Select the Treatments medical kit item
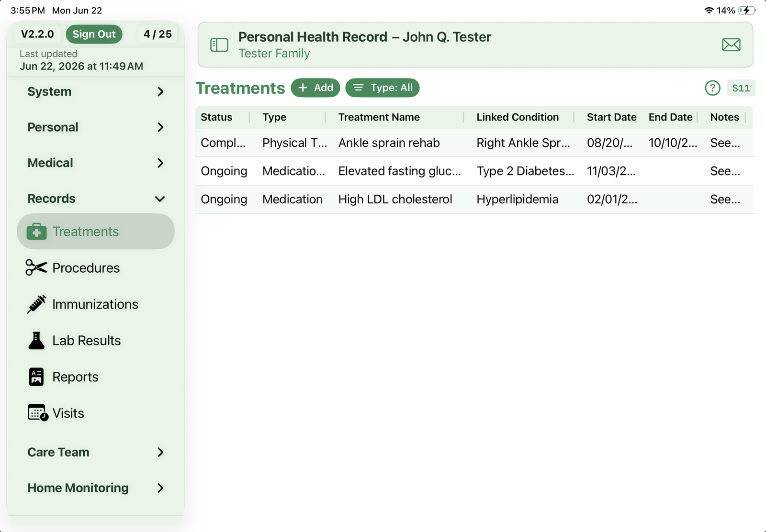 coord(96,232)
